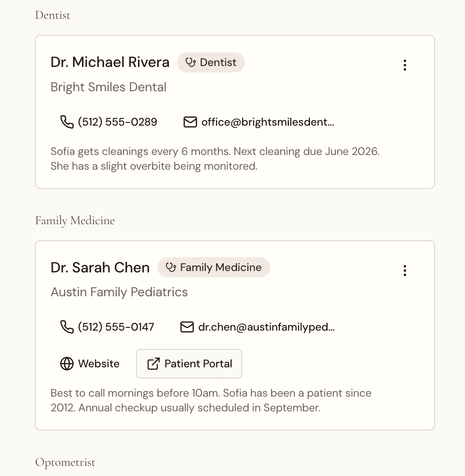Select the Dentist section header
The height and width of the screenshot is (476, 465).
click(52, 15)
